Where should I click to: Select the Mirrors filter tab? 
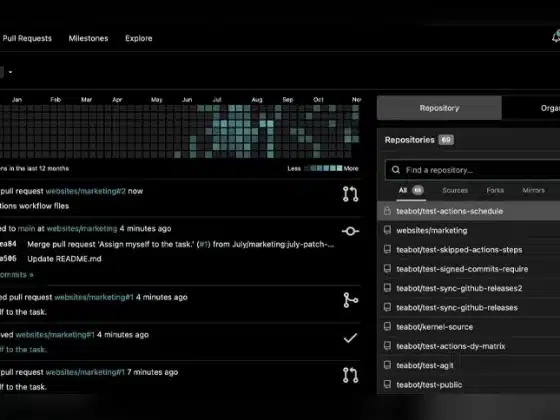tap(533, 190)
